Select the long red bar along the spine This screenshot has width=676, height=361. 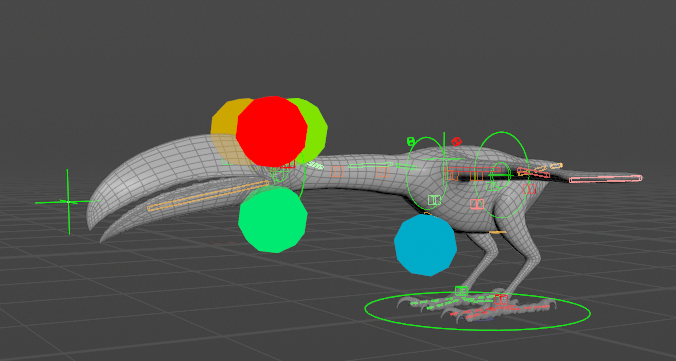pyautogui.click(x=472, y=170)
